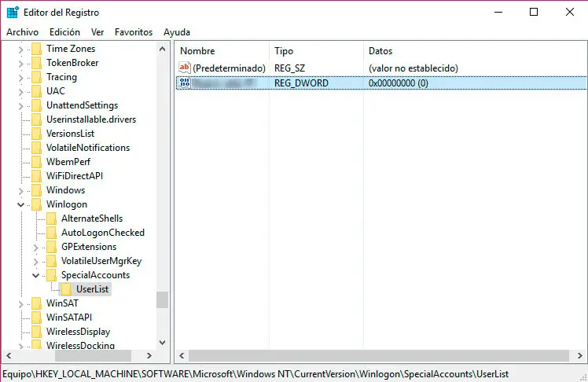
Task: Select the REG_DWORD type cell
Action: point(301,83)
